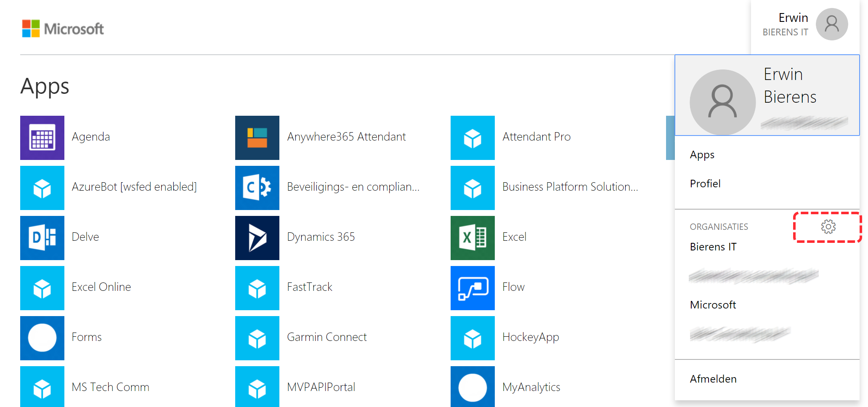Image resolution: width=868 pixels, height=407 pixels.
Task: Toggle the account menu via header avatar
Action: click(832, 24)
